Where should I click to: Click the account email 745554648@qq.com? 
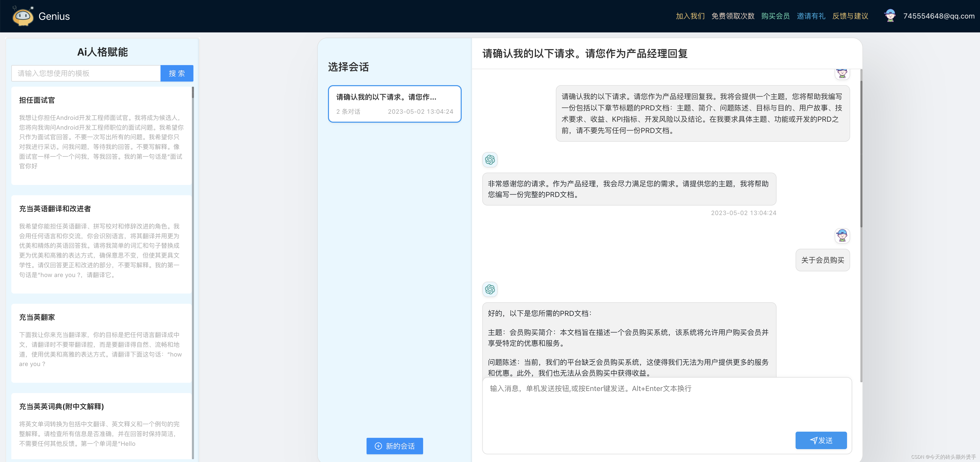pos(939,16)
